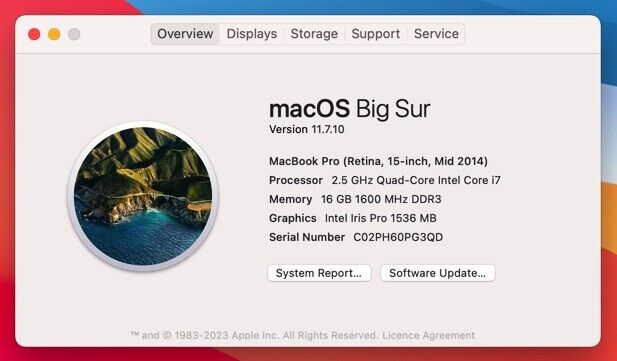Viewport: 617px width, 361px height.
Task: Switch to the Displays tab
Action: click(x=252, y=34)
